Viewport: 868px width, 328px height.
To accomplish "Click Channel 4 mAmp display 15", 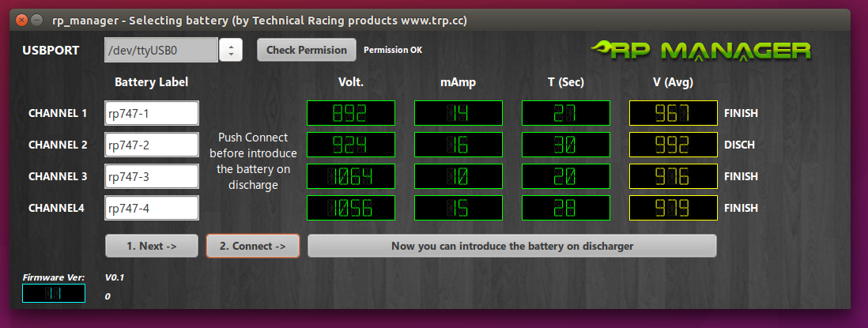I will pyautogui.click(x=459, y=208).
